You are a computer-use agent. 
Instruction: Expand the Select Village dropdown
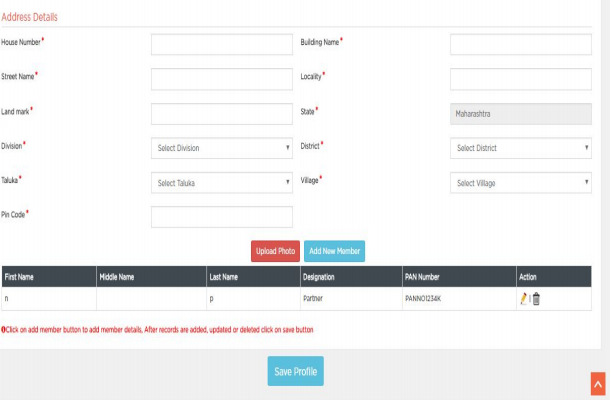[x=520, y=183]
